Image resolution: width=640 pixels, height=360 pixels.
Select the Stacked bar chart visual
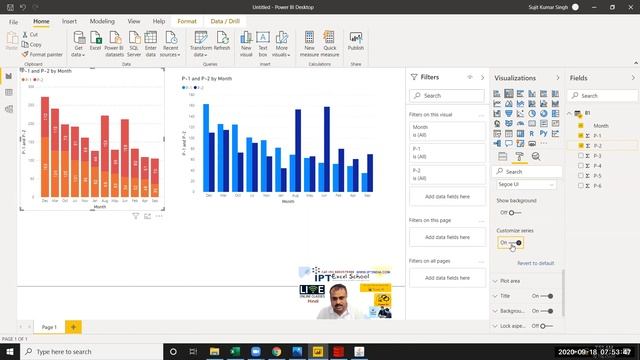click(497, 93)
